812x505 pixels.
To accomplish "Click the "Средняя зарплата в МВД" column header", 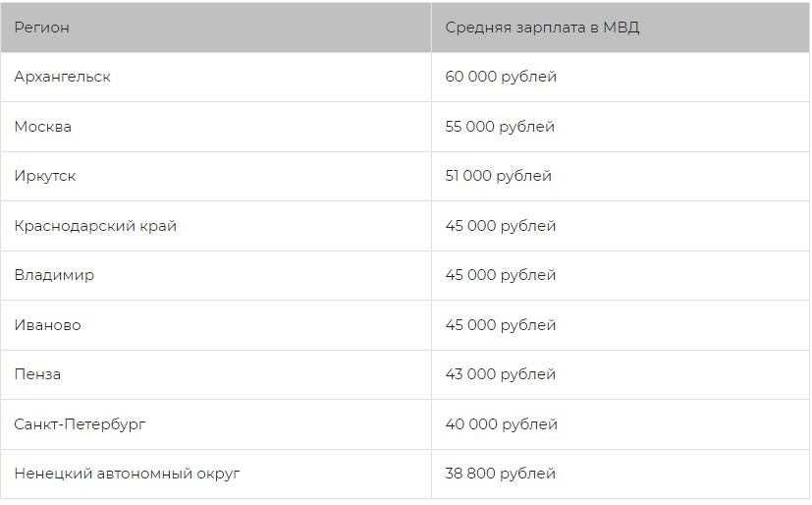I will pyautogui.click(x=542, y=28).
